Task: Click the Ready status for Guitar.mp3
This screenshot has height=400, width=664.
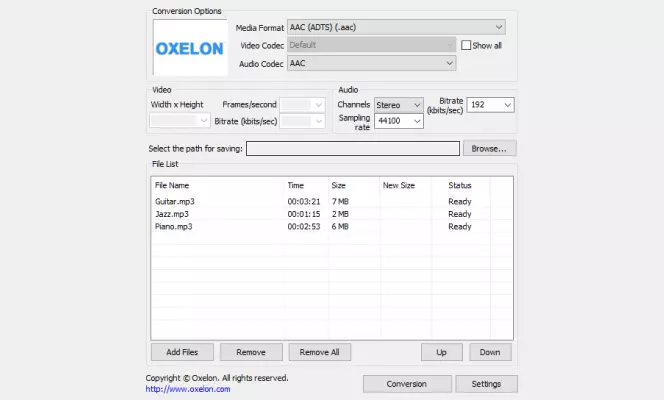Action: coord(460,201)
